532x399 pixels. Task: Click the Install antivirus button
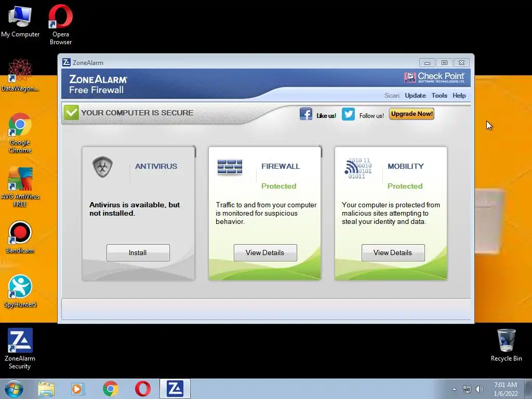click(x=138, y=253)
